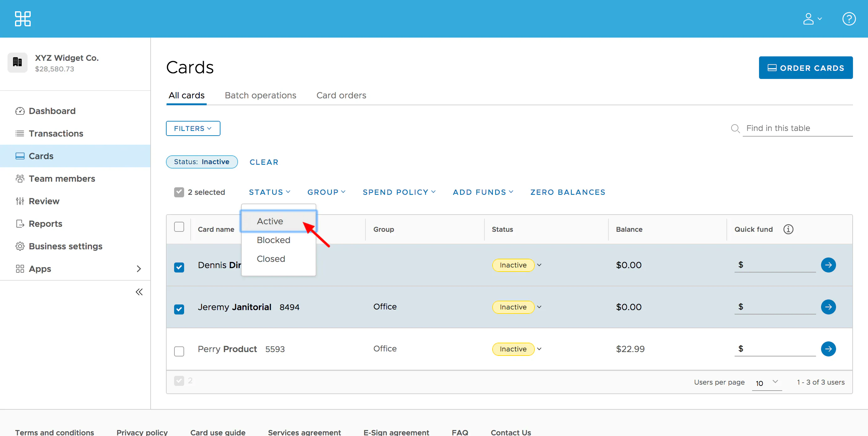Toggle the select-all header checkbox
Viewport: 868px width, 436px height.
[179, 227]
